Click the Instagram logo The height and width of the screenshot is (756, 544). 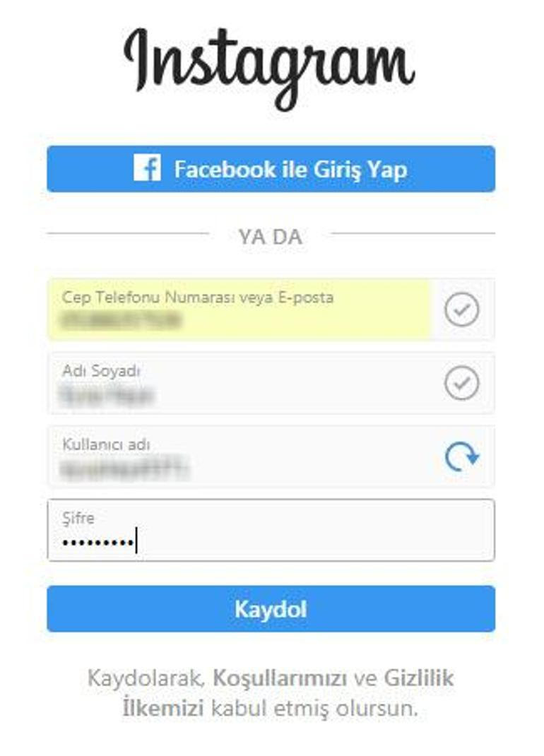[269, 69]
